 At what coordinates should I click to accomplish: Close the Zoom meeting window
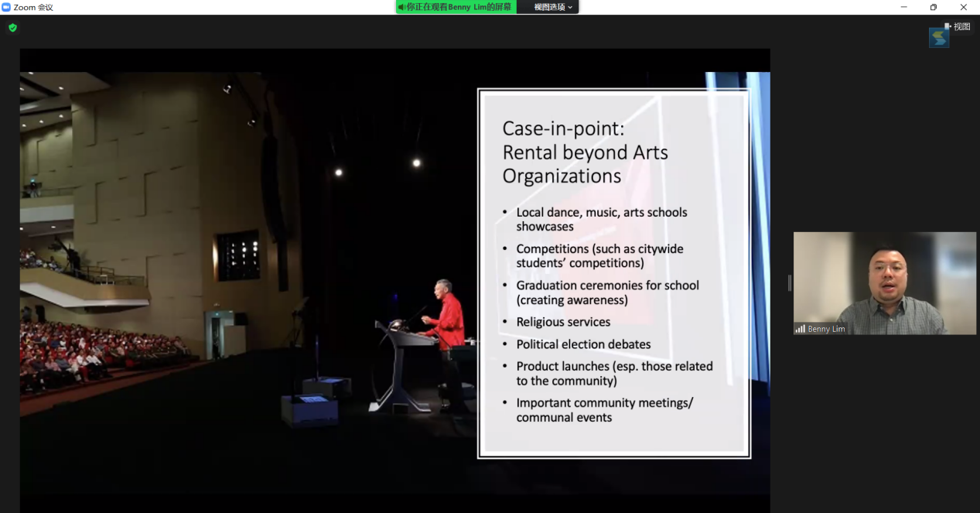point(963,7)
